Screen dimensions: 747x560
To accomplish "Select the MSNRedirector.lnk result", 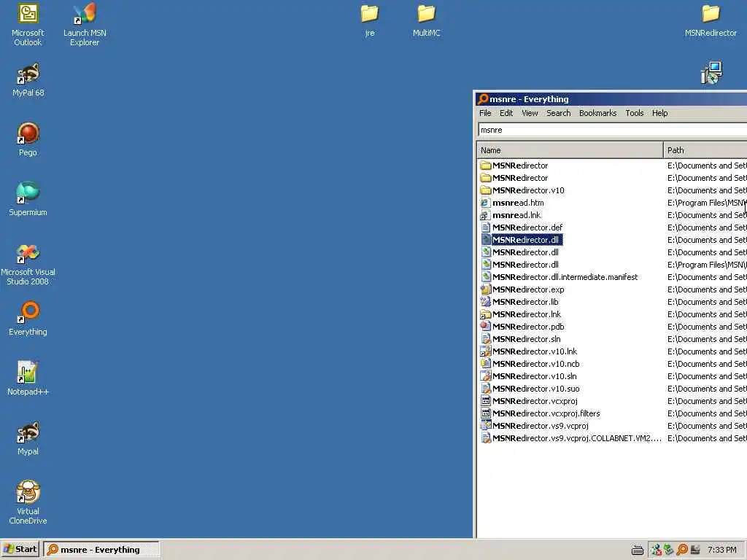I will tap(527, 314).
